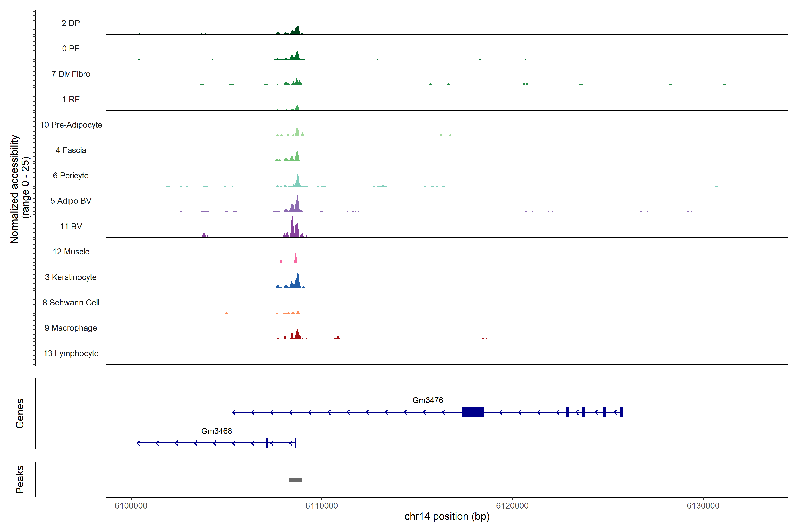Click the 5 Adipo BV track label
Screen dimensions: 798x532
(x=70, y=201)
